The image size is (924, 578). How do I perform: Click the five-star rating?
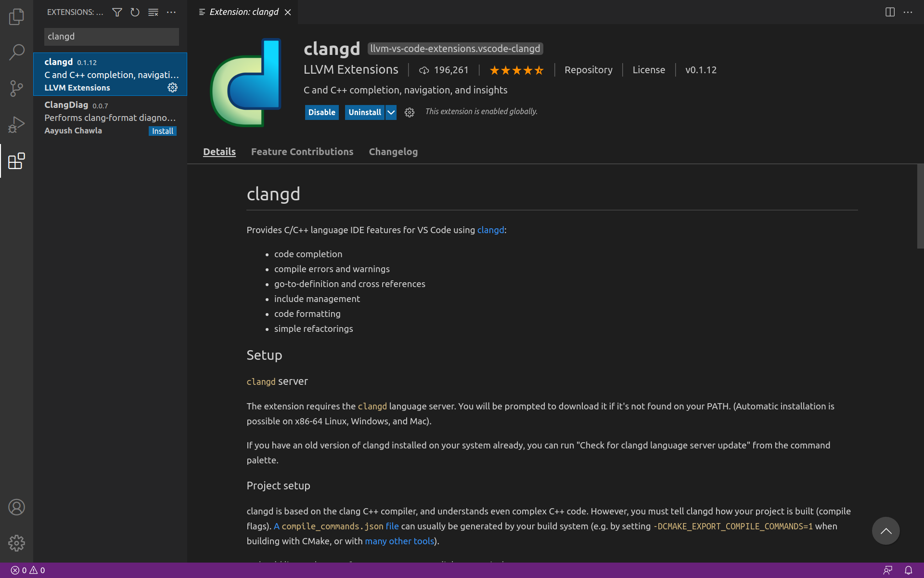tap(516, 70)
